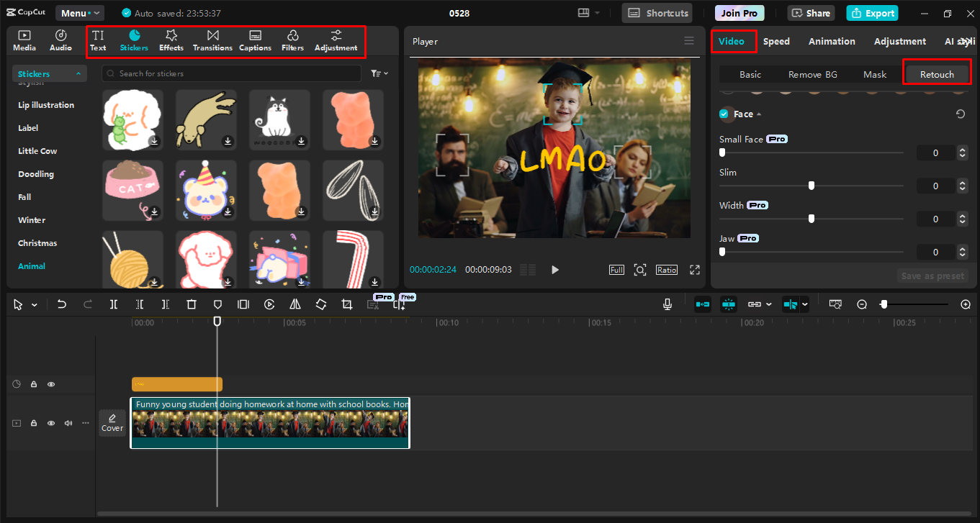Undo the last edit in timeline toolbar
The height and width of the screenshot is (523, 980).
(62, 304)
